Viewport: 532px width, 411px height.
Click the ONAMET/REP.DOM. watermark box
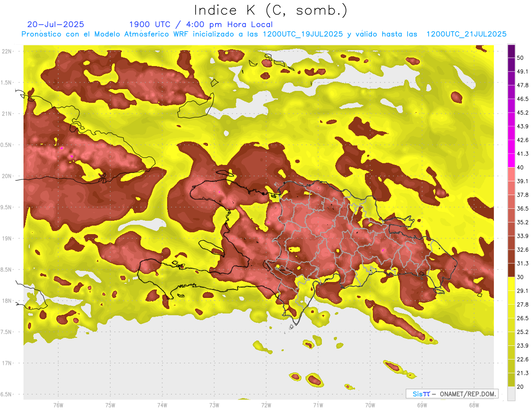click(452, 394)
